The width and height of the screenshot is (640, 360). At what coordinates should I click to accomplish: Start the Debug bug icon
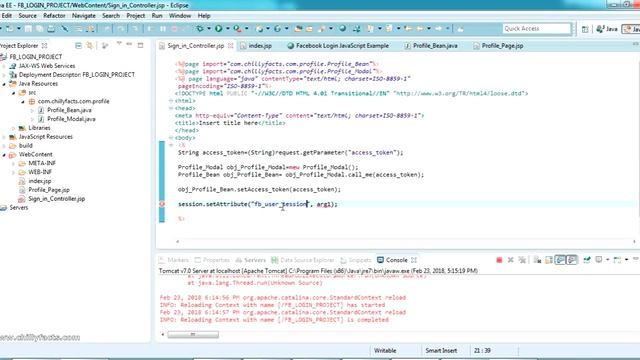coord(200,29)
